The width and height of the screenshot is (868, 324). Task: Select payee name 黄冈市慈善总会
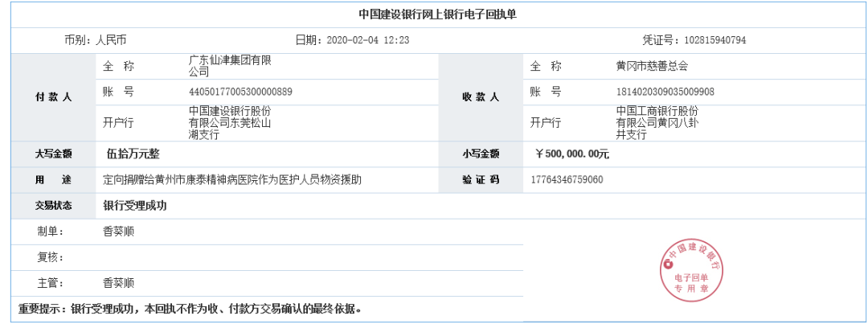point(652,67)
